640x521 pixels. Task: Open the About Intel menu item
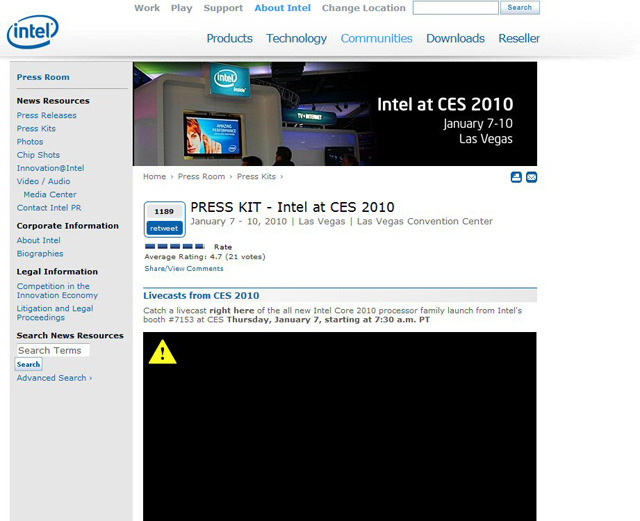pyautogui.click(x=282, y=8)
